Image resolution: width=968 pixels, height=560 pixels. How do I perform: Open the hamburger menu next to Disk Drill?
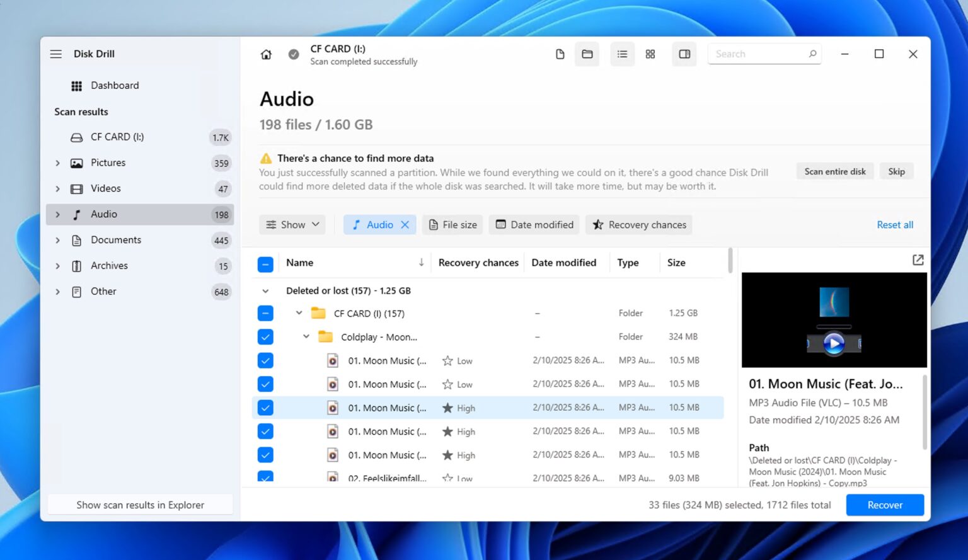coord(55,54)
